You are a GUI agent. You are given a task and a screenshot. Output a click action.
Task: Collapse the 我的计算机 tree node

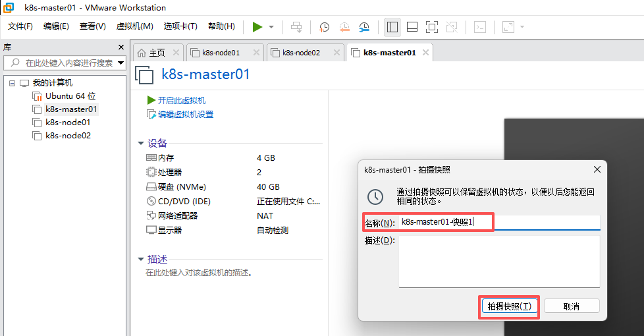coord(13,83)
